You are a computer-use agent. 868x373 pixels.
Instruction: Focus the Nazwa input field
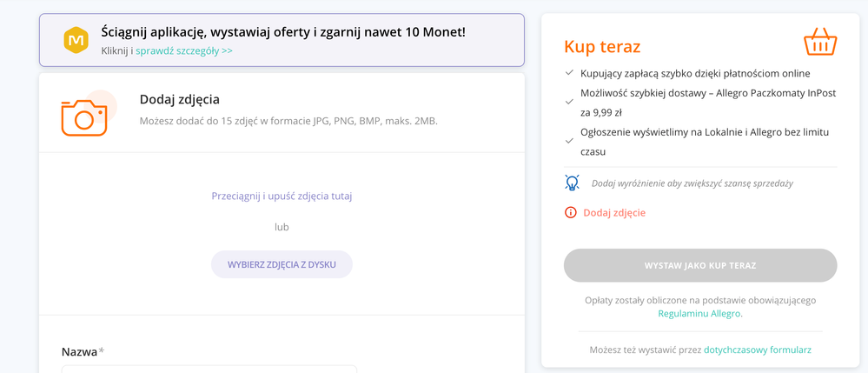point(209,369)
